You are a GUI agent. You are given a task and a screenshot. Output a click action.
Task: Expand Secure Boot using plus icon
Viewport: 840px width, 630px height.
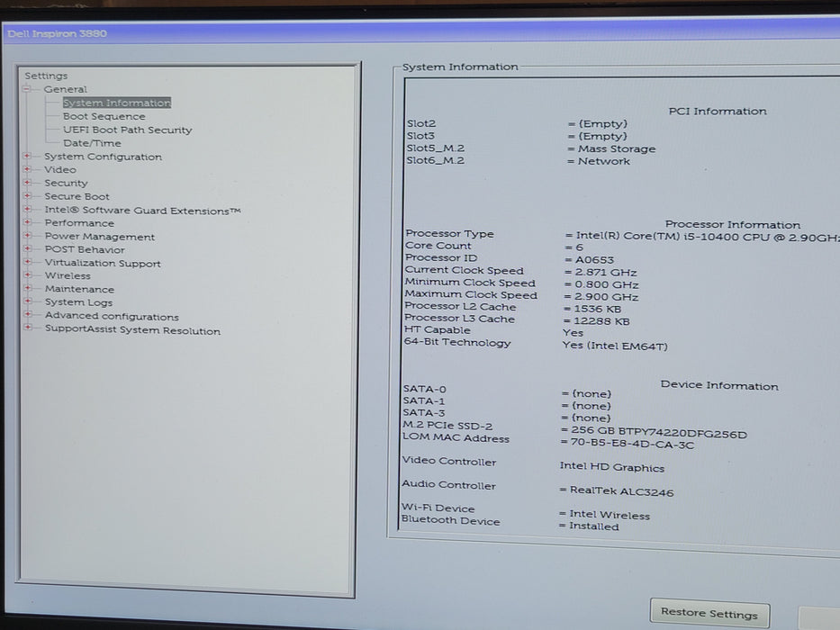click(x=27, y=196)
